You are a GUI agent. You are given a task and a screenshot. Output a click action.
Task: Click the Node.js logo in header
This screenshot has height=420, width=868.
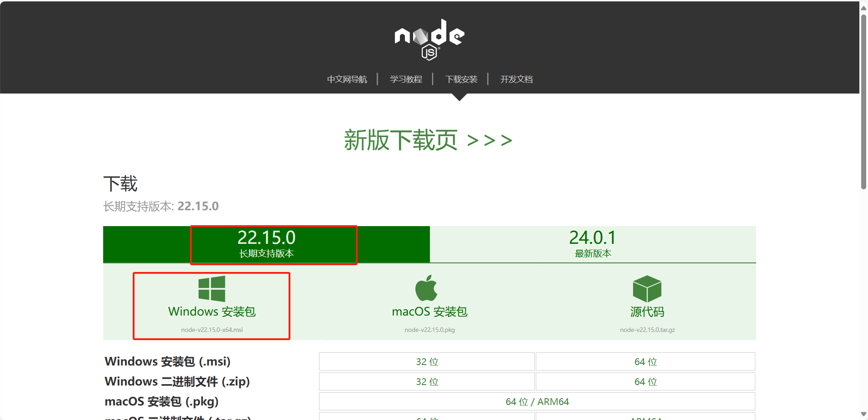pos(429,40)
